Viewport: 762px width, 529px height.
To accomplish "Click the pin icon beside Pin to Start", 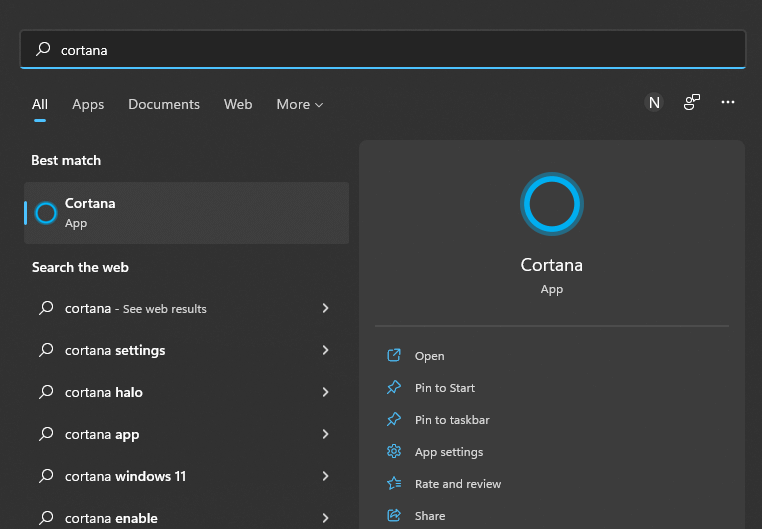I will [x=394, y=388].
